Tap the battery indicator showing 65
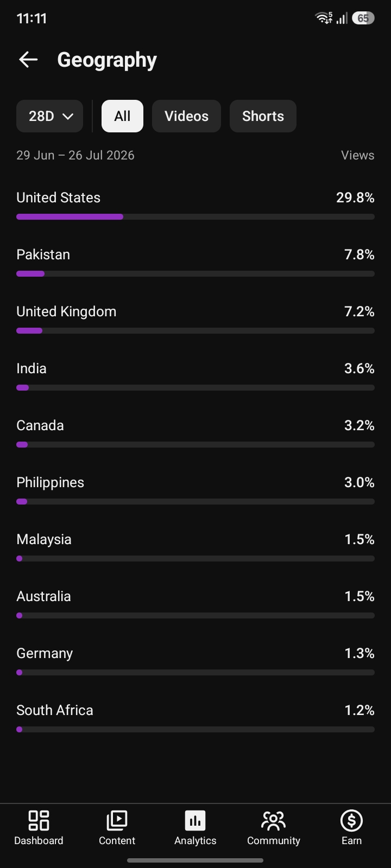The height and width of the screenshot is (868, 391). pos(363,18)
